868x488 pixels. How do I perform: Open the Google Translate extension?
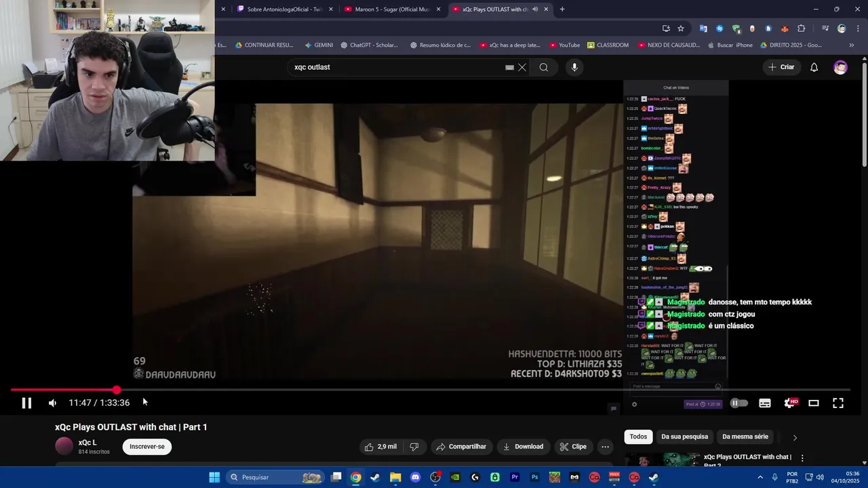(x=703, y=28)
